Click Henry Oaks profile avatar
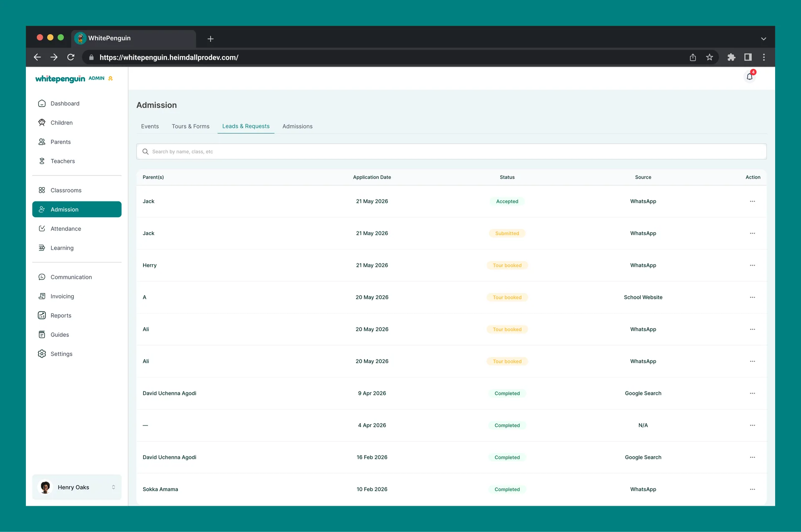This screenshot has width=801, height=532. tap(45, 487)
